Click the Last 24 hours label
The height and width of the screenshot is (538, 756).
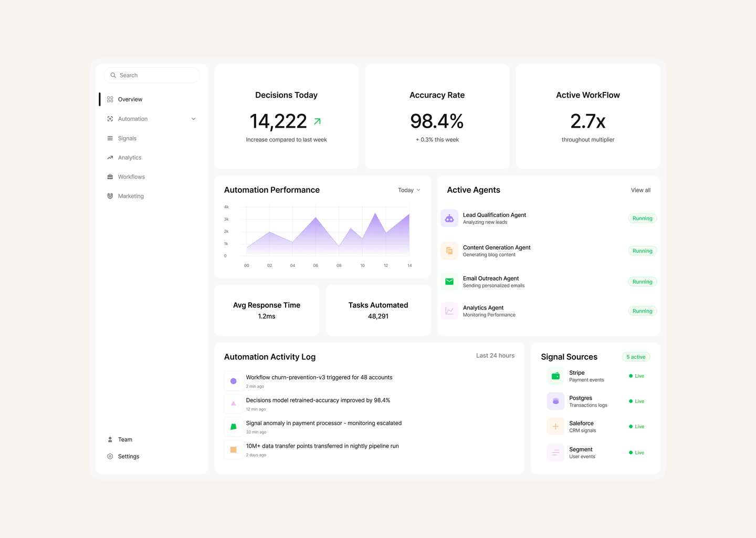pyautogui.click(x=495, y=356)
